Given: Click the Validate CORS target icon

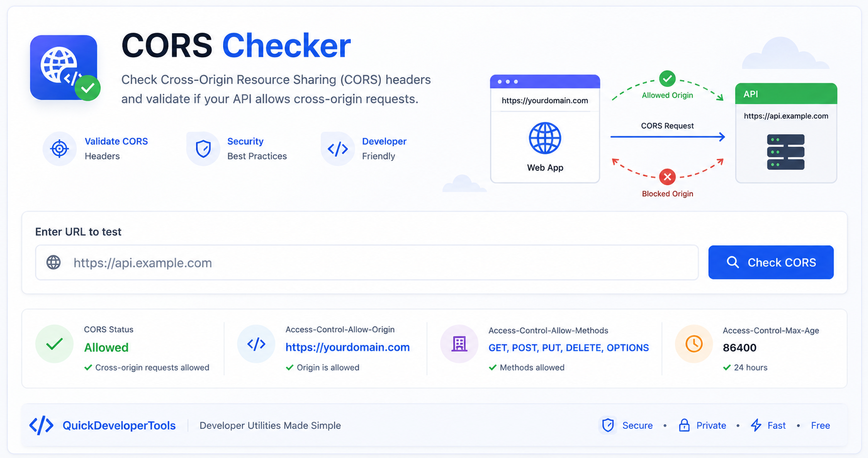Looking at the screenshot, I should coord(59,149).
